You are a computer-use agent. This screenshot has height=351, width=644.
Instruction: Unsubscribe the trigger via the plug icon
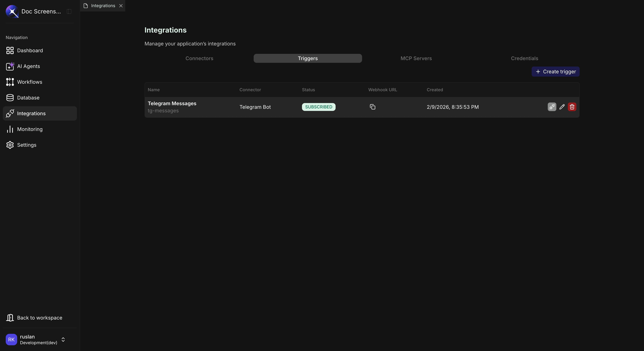pyautogui.click(x=552, y=107)
